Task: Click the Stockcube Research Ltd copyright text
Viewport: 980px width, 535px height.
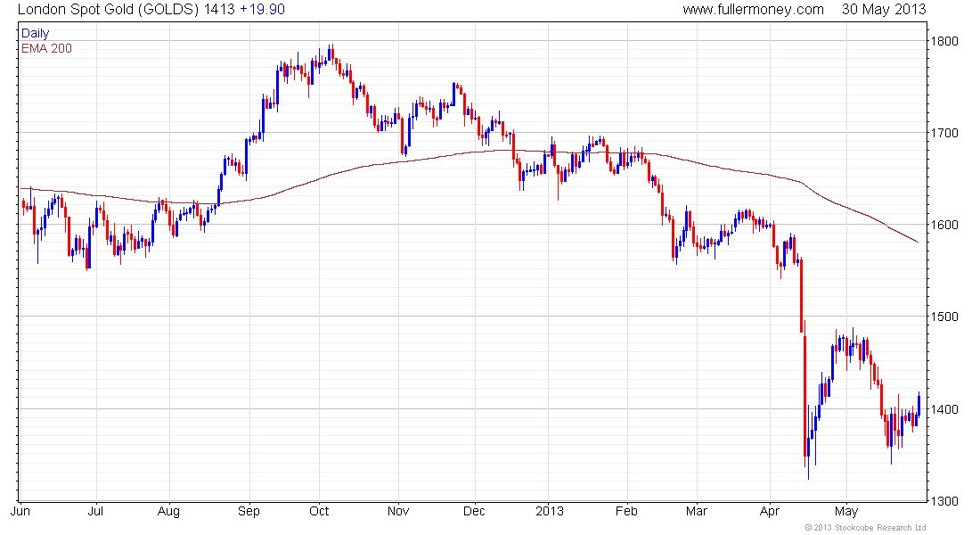Action: (x=865, y=528)
